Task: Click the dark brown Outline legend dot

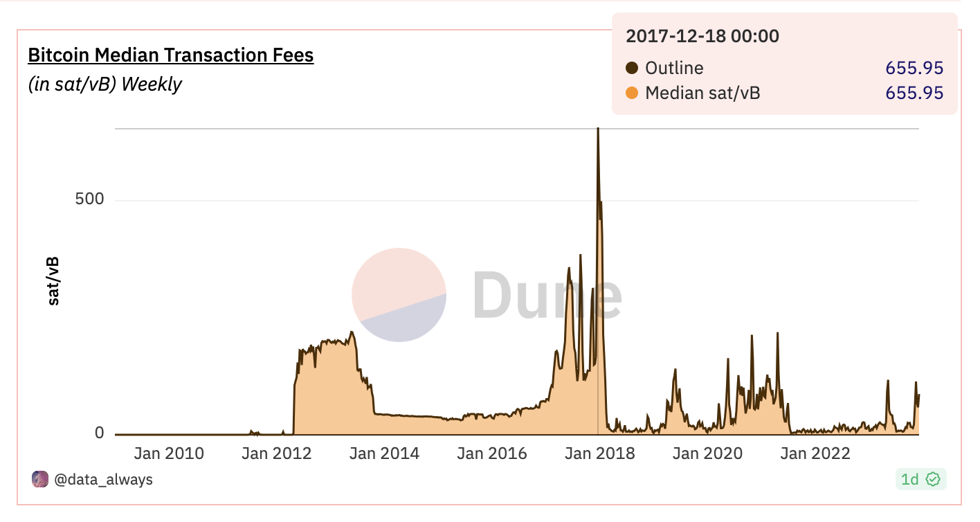Action: 631,68
